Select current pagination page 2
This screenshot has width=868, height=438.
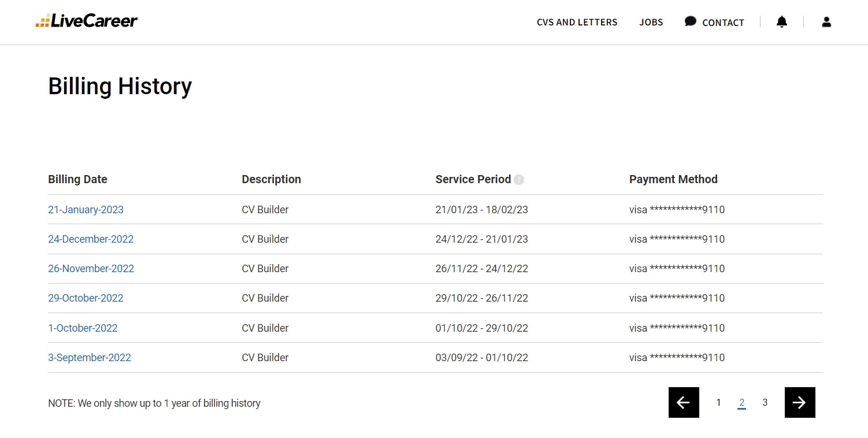(x=741, y=403)
